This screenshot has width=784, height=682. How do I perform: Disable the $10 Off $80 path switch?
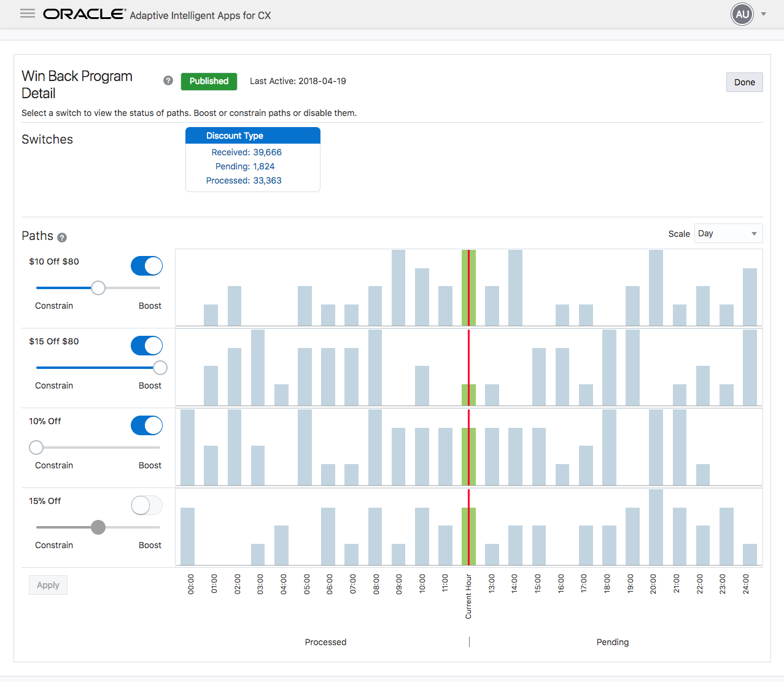pos(147,266)
